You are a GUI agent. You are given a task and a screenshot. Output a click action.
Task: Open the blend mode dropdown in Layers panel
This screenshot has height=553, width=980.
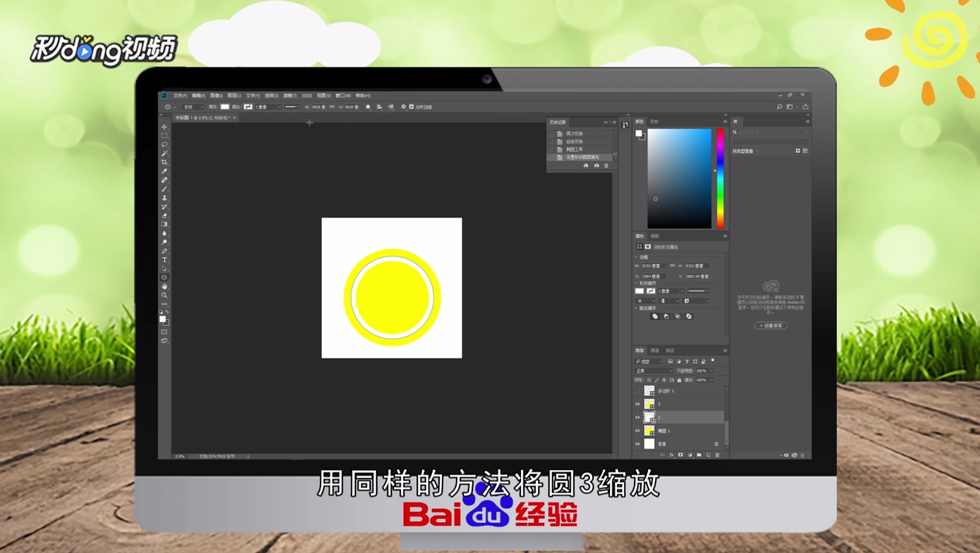(x=653, y=371)
